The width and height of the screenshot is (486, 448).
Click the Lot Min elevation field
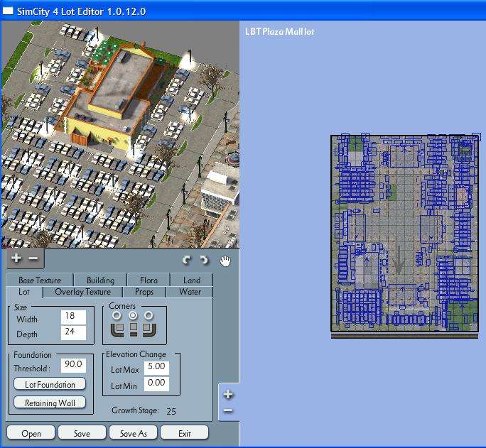click(156, 383)
